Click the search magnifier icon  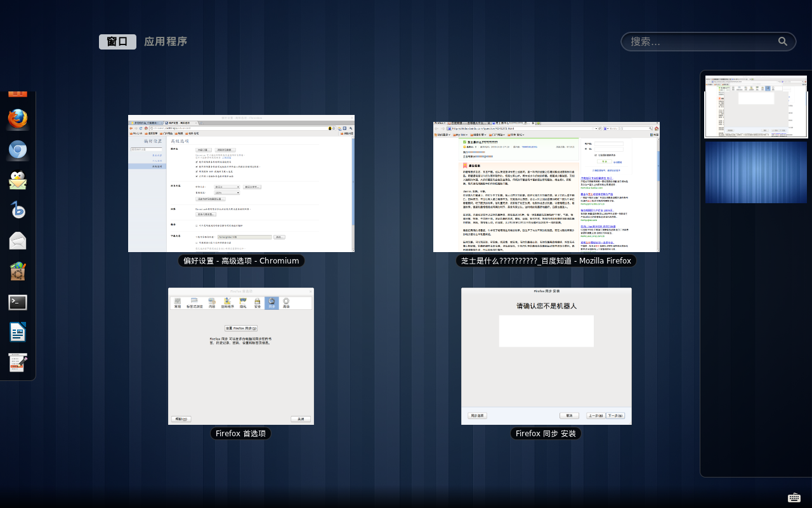783,41
